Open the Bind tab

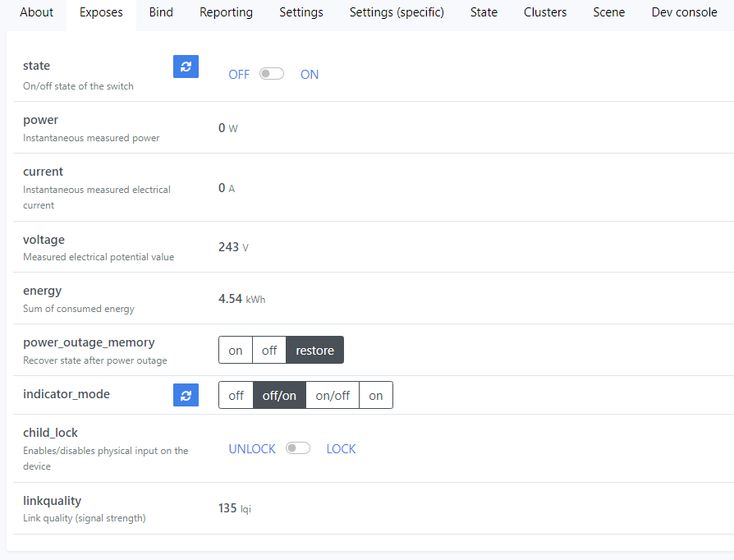(x=160, y=12)
